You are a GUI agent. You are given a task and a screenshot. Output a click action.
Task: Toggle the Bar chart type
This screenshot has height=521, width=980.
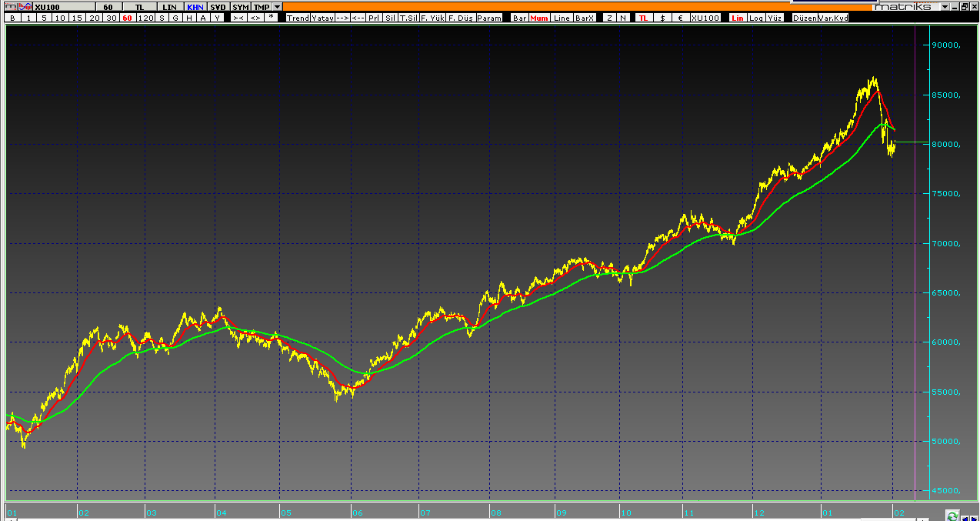[520, 18]
